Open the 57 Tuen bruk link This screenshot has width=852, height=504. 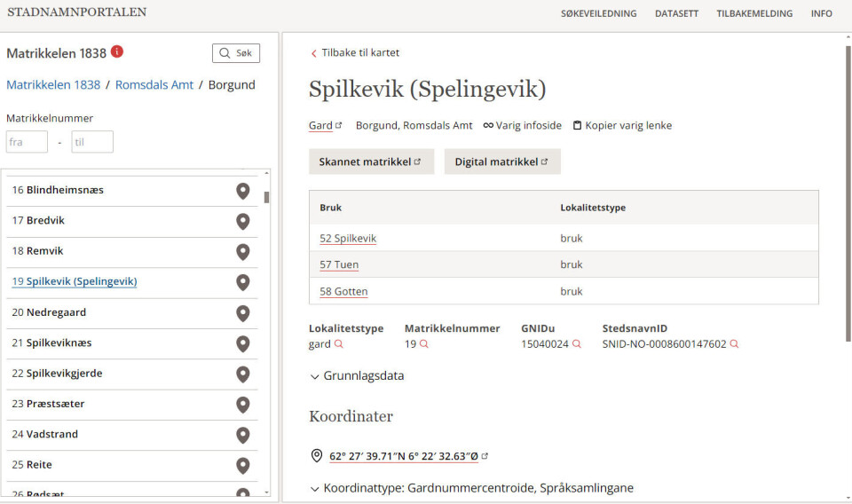[339, 264]
